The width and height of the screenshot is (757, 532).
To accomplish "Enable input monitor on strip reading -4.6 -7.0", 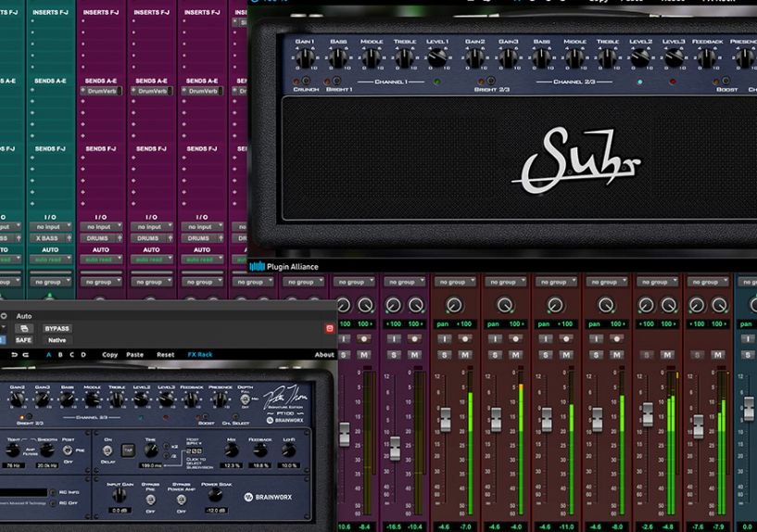I will pos(444,339).
